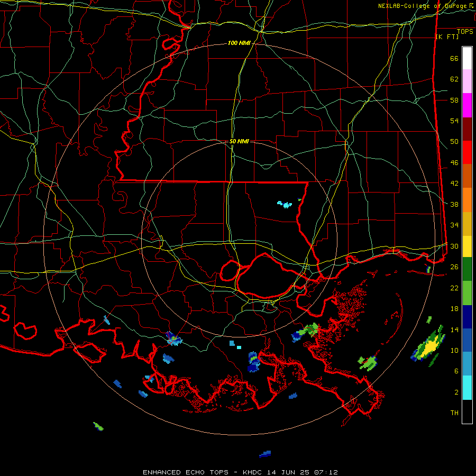Pick the dark red legend color band
476x476 pixels.
[x=467, y=129]
